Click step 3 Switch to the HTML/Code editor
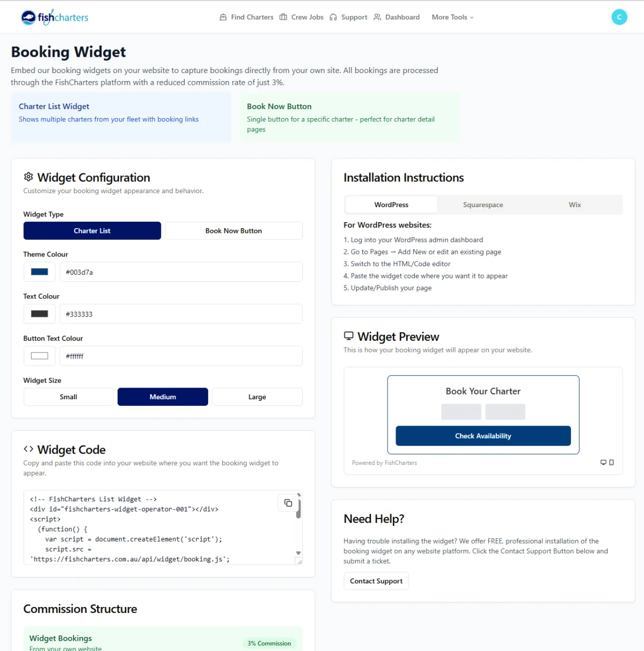The image size is (644, 651). (397, 264)
